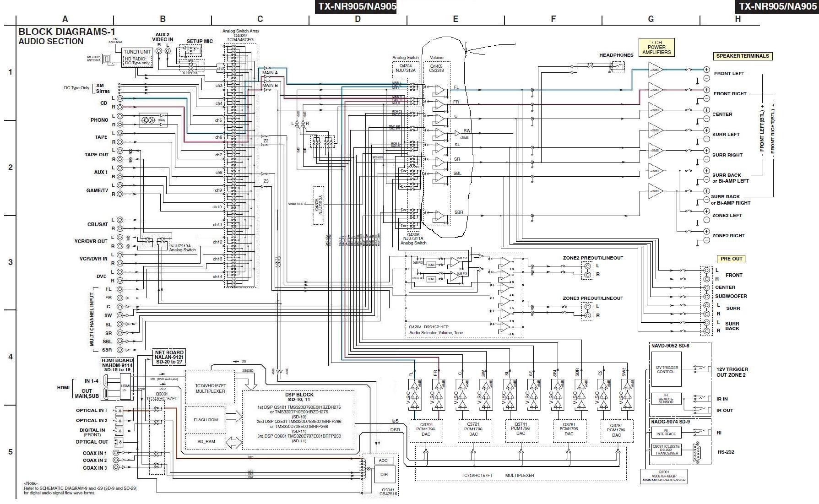Click the 'Q4304 NJU7312A' Analog Switch label
This screenshot has height=504, width=819.
tap(405, 68)
